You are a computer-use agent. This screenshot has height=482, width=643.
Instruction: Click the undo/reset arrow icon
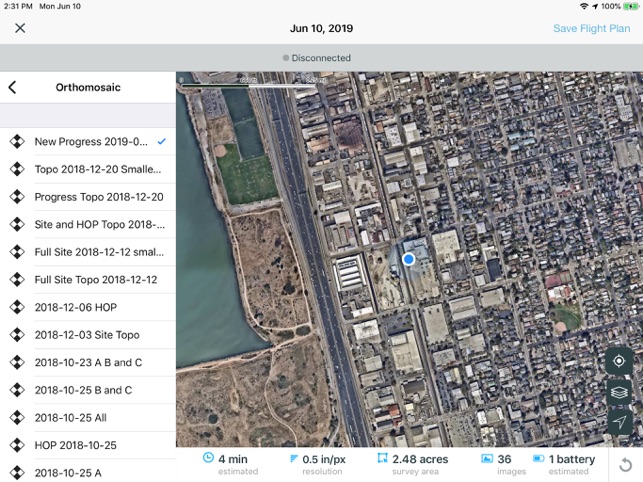pyautogui.click(x=625, y=465)
